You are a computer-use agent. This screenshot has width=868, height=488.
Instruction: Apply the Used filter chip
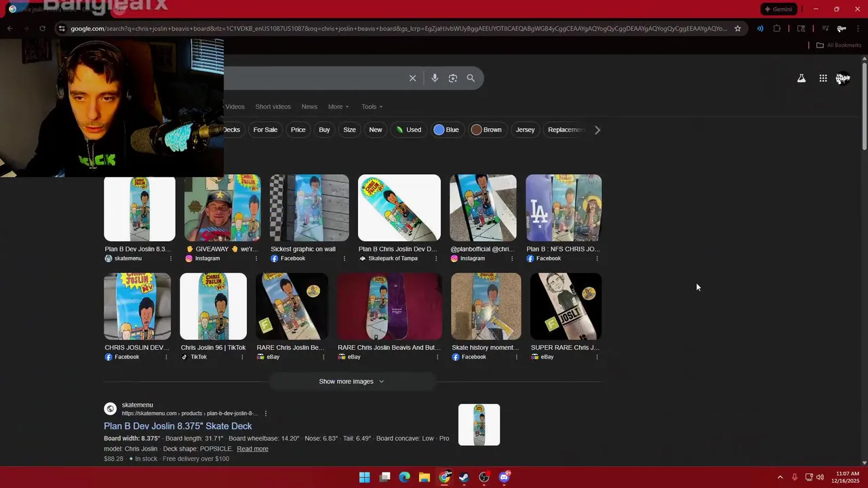pyautogui.click(x=409, y=129)
